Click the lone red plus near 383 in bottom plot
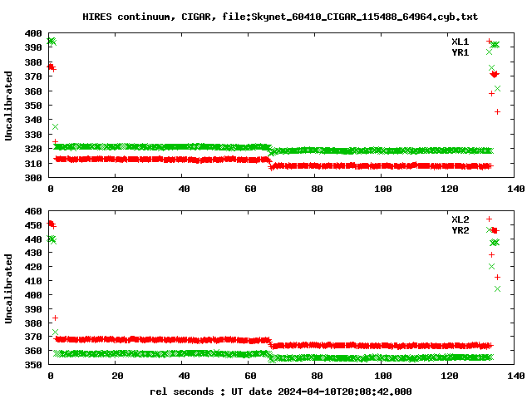 [56, 318]
